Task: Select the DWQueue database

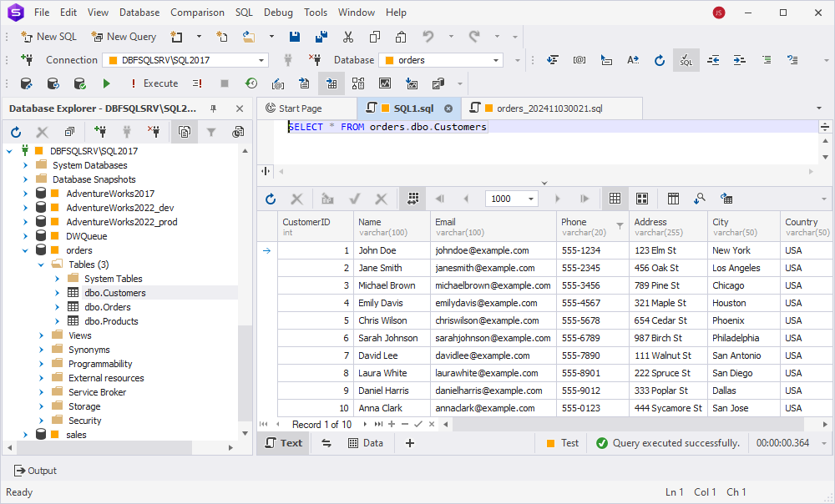Action: click(x=86, y=236)
